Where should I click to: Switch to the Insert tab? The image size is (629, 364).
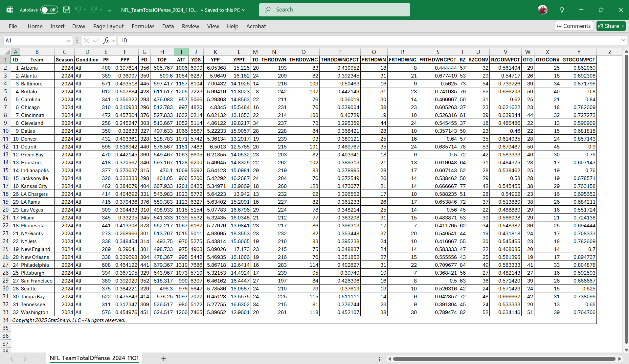click(x=57, y=26)
